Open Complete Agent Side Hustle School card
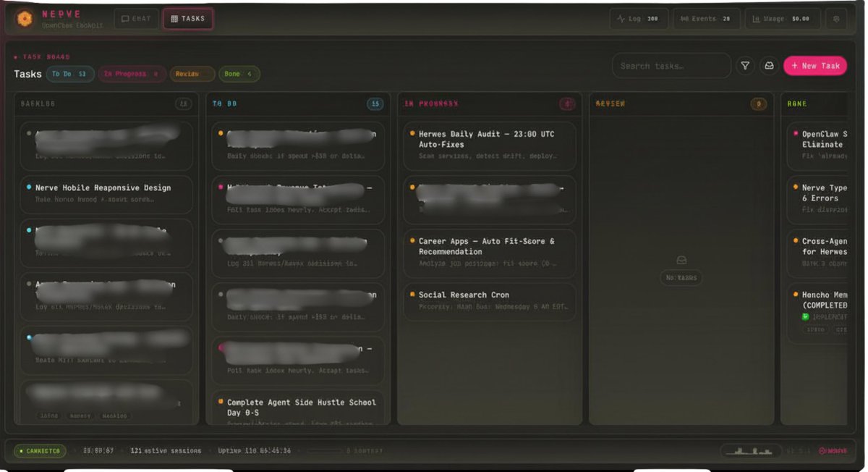 [298, 408]
